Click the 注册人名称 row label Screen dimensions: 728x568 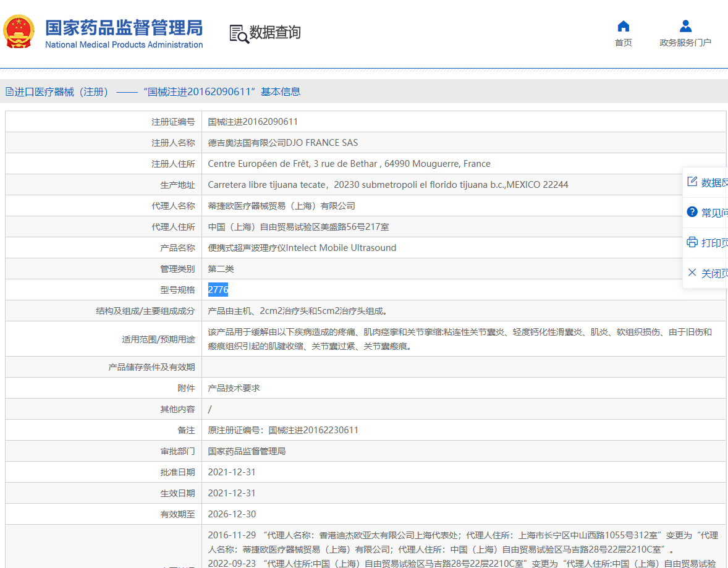(173, 143)
